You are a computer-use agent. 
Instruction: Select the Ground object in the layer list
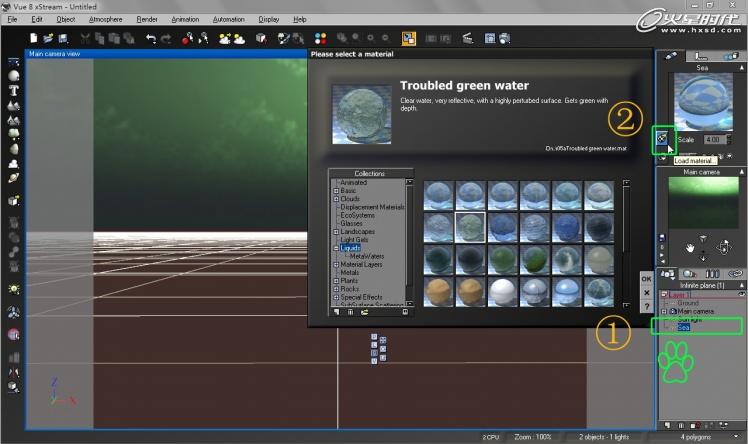click(688, 303)
